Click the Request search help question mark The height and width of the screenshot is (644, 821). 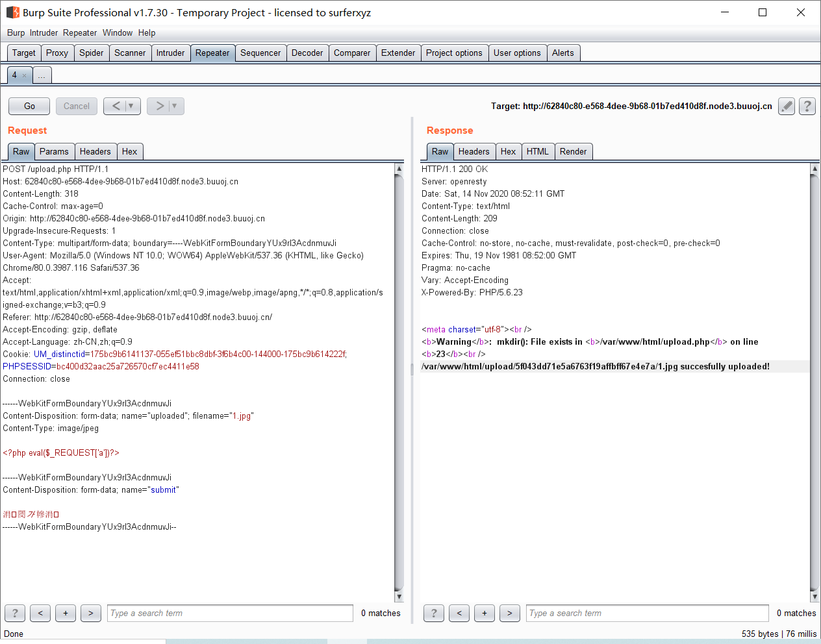[x=15, y=613]
